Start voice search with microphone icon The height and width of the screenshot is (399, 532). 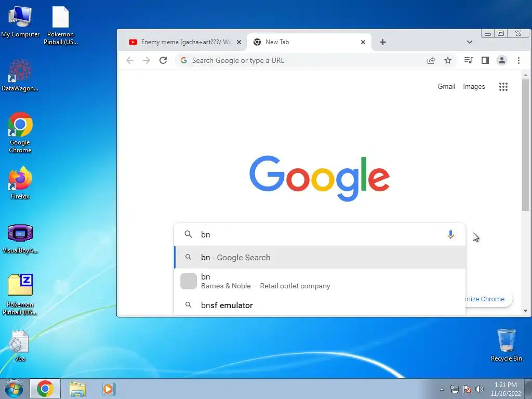(x=450, y=234)
